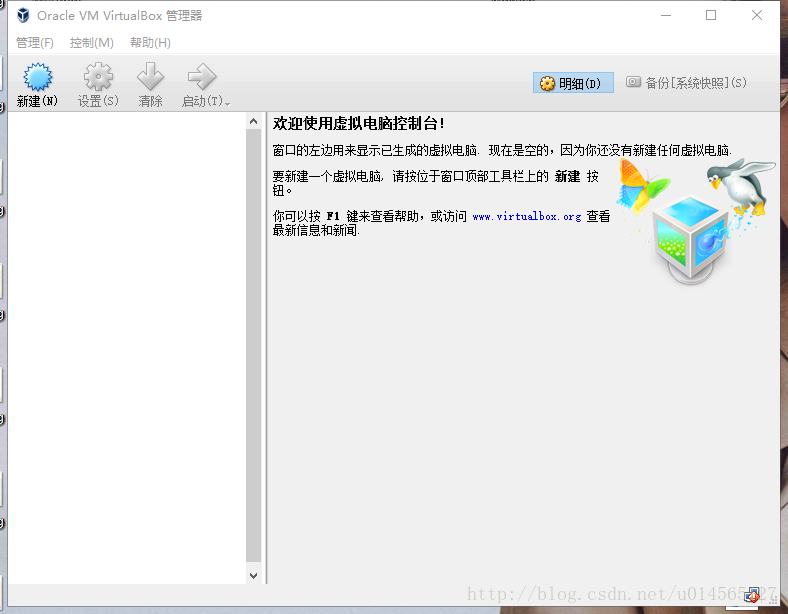The image size is (788, 614).
Task: Click the New (新建) virtual machine icon
Action: [37, 77]
